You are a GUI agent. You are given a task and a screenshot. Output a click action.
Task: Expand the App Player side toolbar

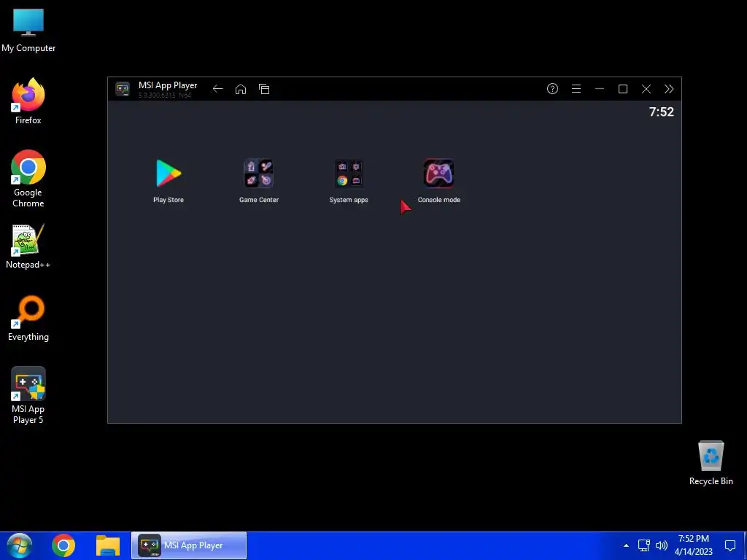669,89
